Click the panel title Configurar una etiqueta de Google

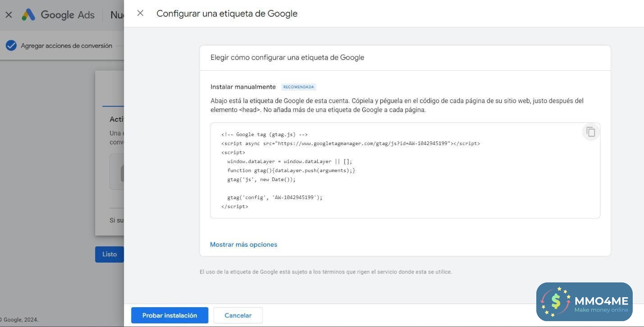[227, 14]
